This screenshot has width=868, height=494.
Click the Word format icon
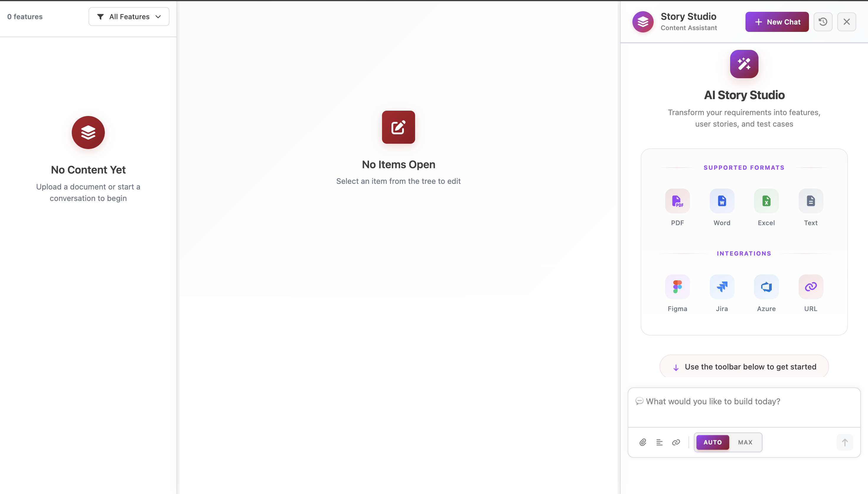[722, 201]
